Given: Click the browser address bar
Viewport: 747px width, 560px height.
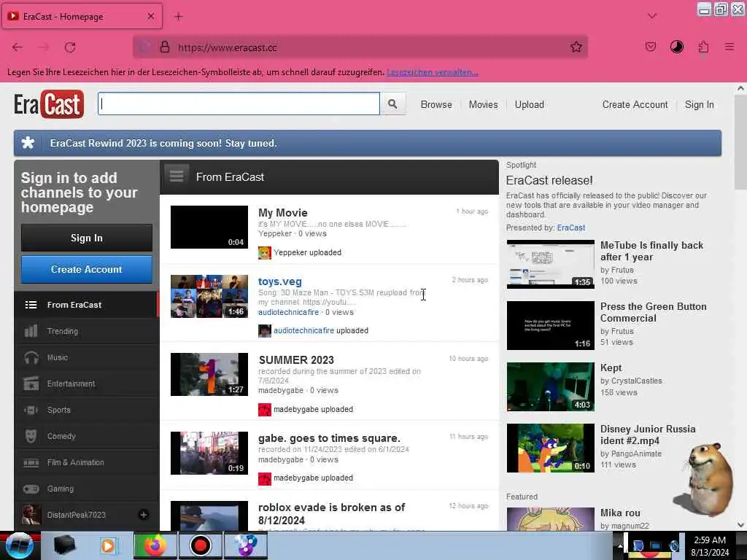Looking at the screenshot, I should point(360,47).
